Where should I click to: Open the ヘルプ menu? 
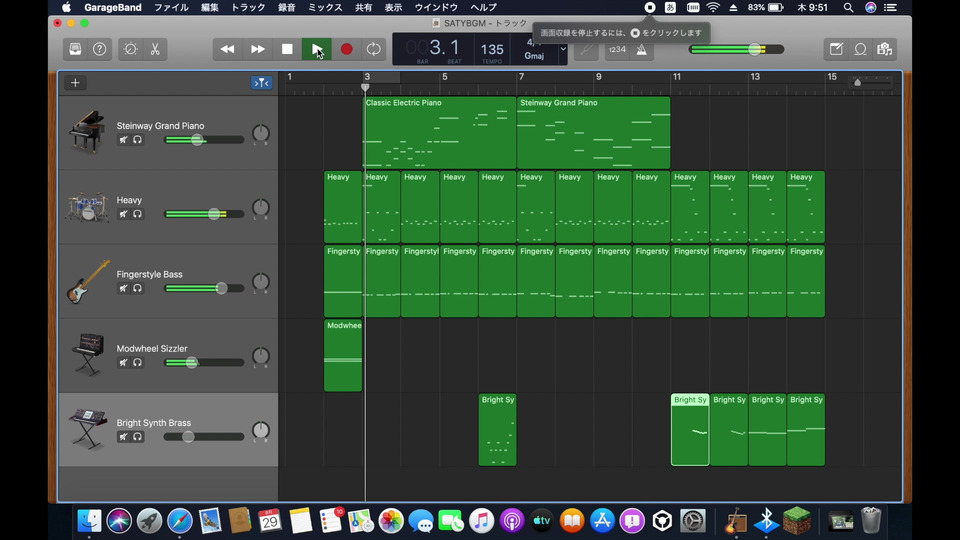(484, 7)
